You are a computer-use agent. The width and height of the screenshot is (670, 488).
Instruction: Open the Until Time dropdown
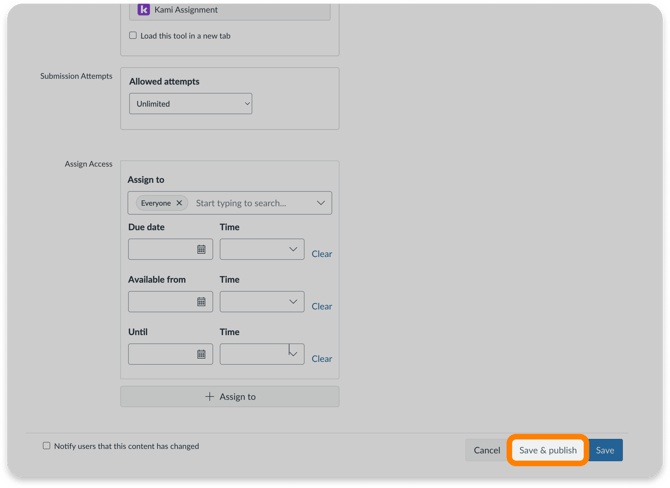click(x=262, y=354)
